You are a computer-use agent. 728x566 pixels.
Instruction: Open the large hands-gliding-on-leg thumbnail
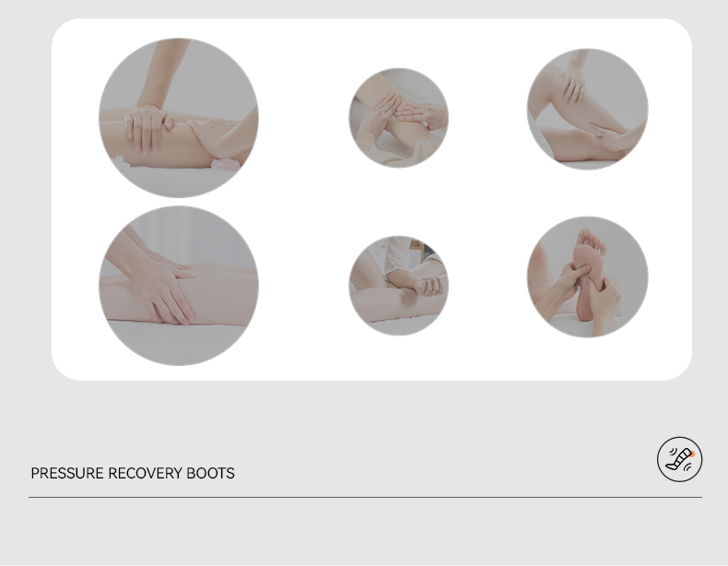(x=179, y=286)
